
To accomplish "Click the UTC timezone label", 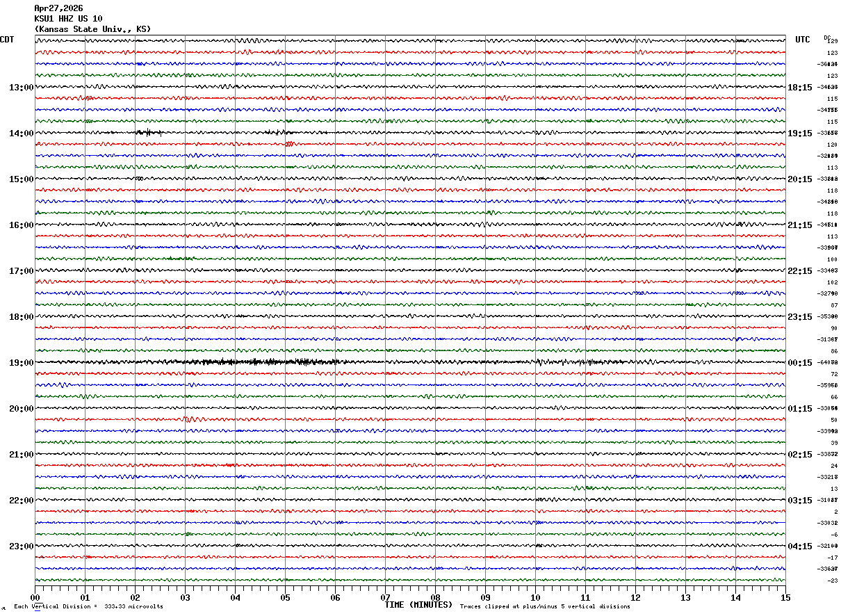I will coord(803,40).
